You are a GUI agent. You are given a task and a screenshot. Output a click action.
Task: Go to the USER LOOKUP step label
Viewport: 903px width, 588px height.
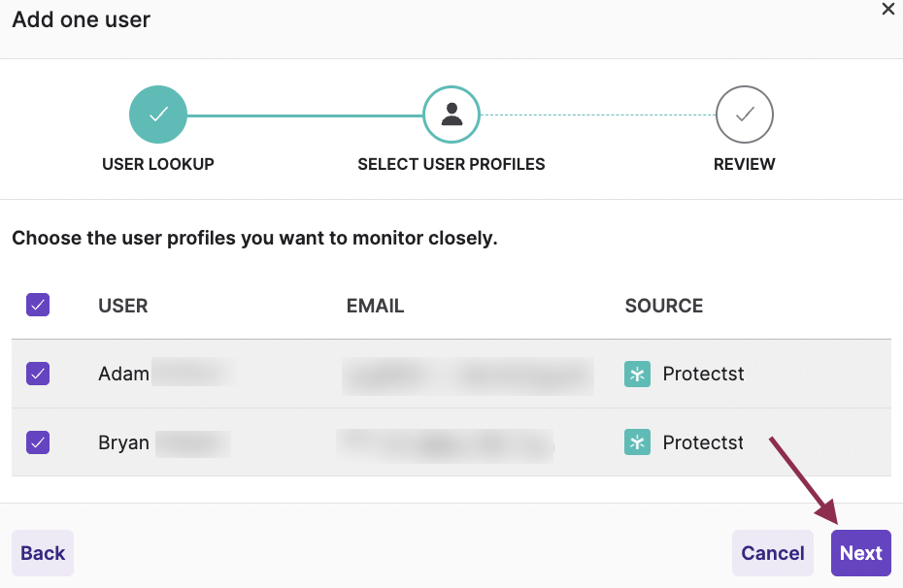158,164
